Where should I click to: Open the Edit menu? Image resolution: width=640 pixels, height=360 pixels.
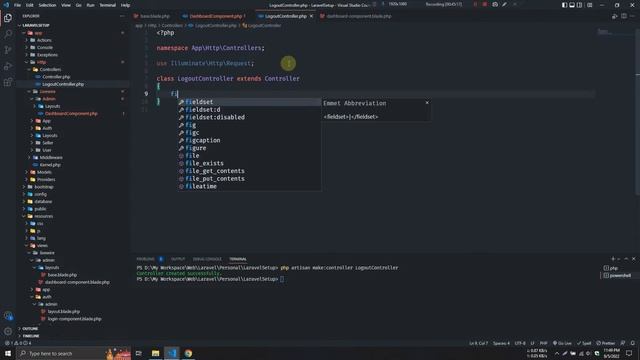[x=30, y=5]
